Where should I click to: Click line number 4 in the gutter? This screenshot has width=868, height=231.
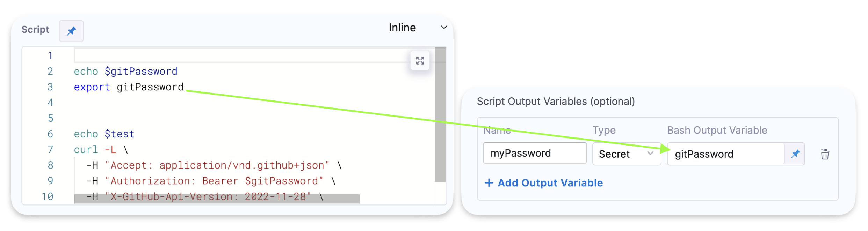click(x=50, y=103)
